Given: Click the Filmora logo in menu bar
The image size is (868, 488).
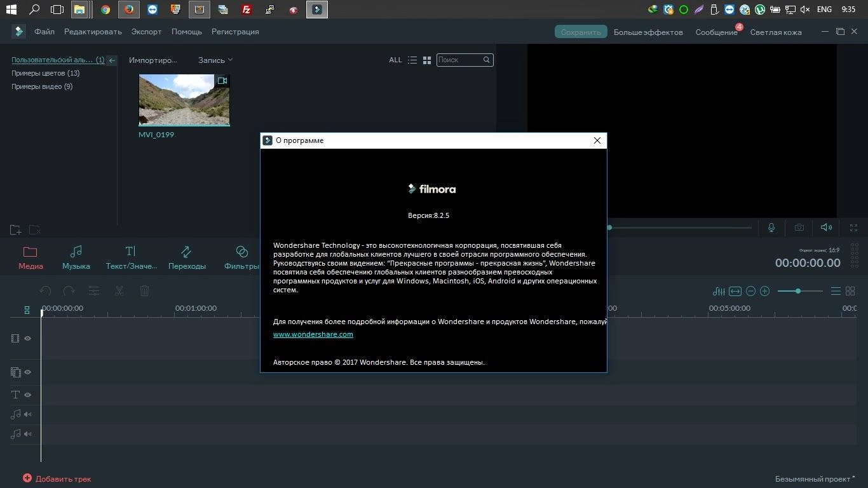Looking at the screenshot, I should [x=19, y=31].
